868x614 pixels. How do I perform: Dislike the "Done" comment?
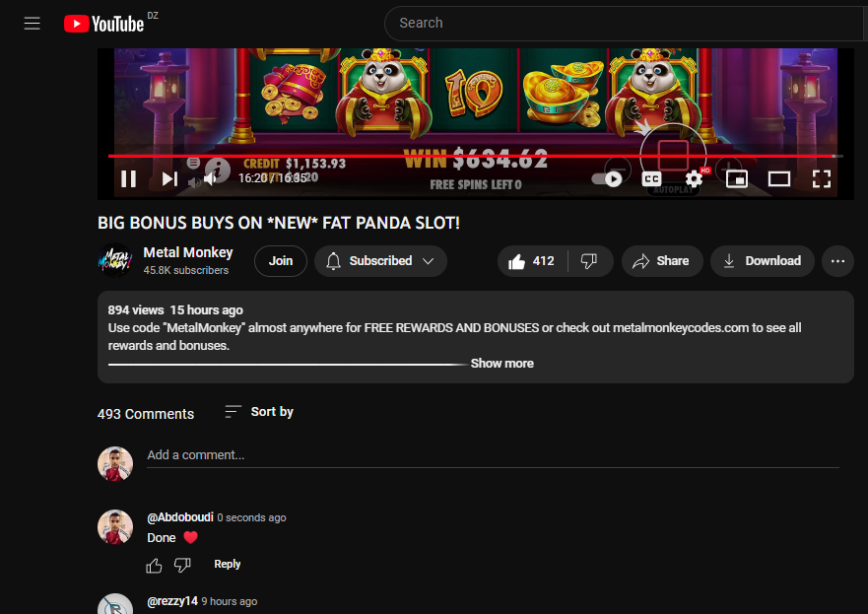point(182,565)
